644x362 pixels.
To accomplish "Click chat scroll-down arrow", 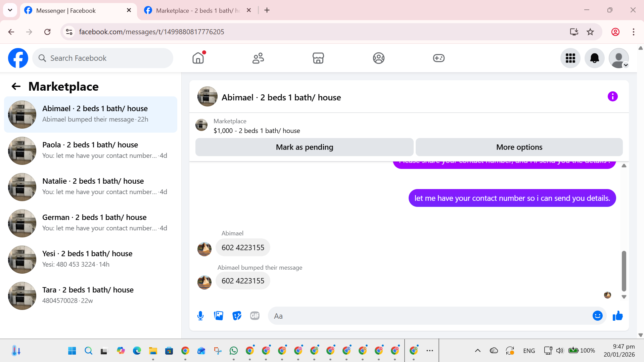I will pyautogui.click(x=624, y=297).
